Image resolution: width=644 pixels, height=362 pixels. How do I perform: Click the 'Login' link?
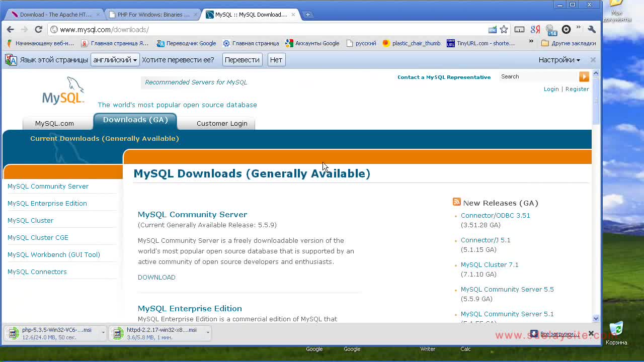(551, 89)
